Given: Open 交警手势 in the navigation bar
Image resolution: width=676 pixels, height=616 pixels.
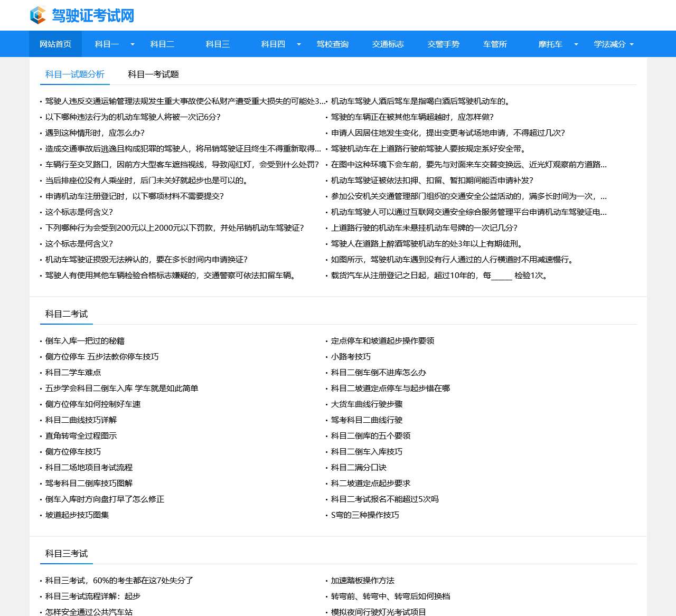Looking at the screenshot, I should [444, 44].
